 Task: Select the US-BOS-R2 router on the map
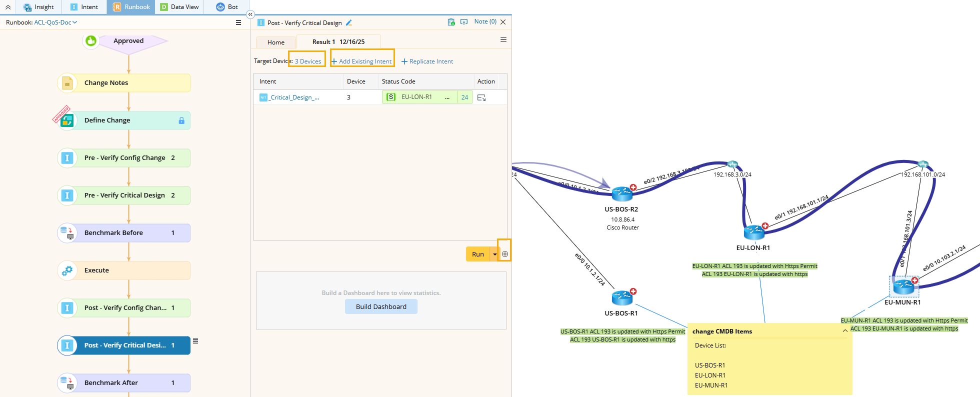tap(622, 193)
